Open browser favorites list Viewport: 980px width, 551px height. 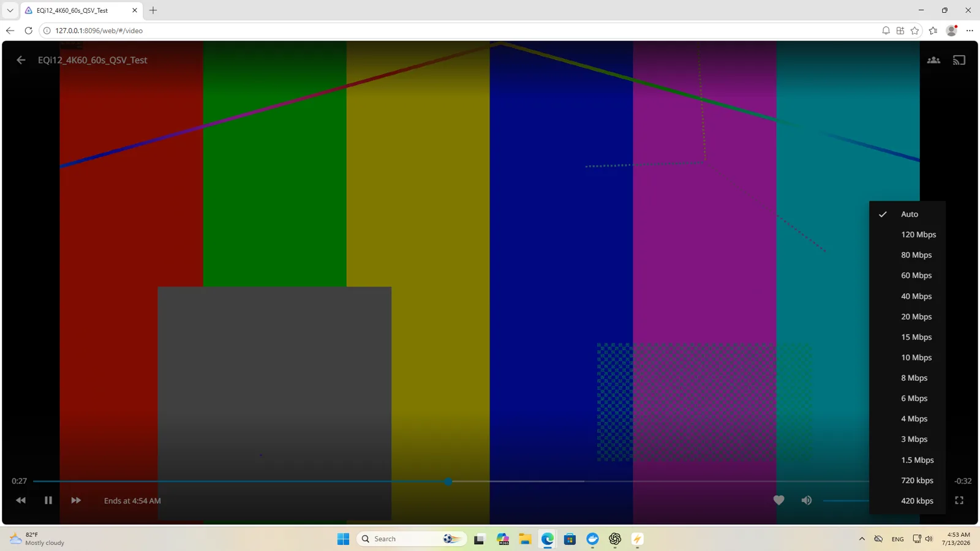(933, 31)
